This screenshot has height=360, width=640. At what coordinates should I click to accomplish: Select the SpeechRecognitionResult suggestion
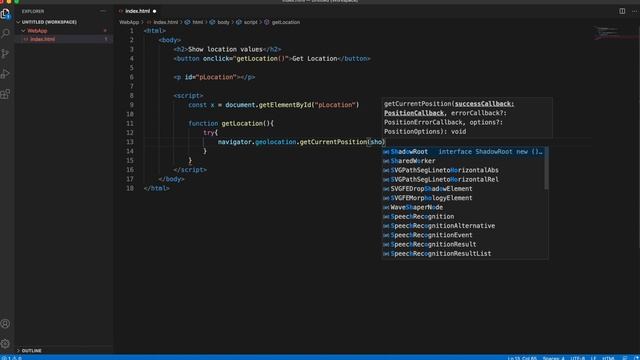coord(463,244)
